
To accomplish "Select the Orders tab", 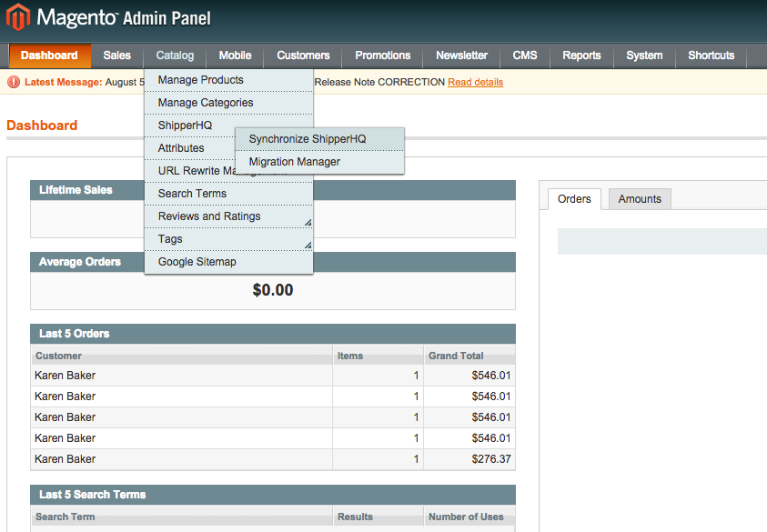I will pos(574,199).
